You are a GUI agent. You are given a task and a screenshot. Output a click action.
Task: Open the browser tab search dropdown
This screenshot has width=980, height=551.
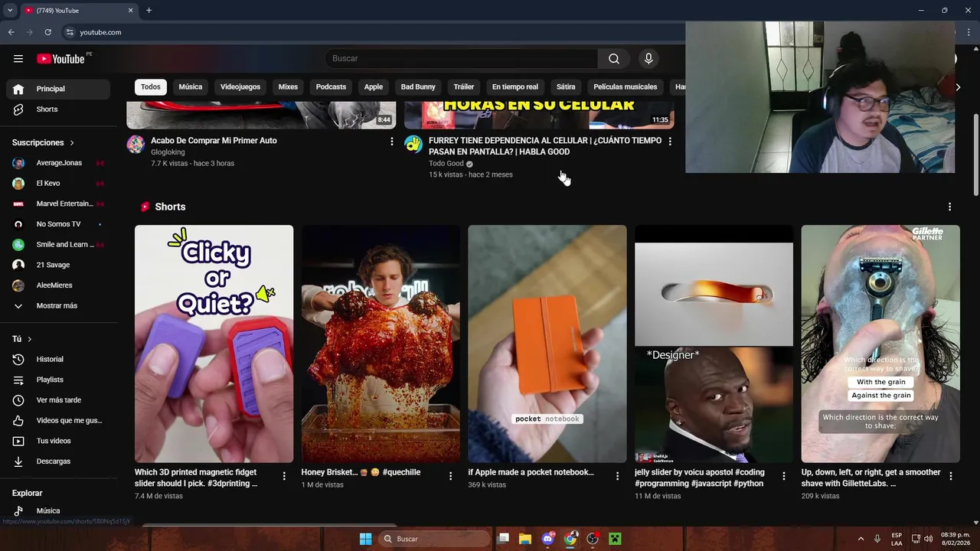click(x=10, y=11)
